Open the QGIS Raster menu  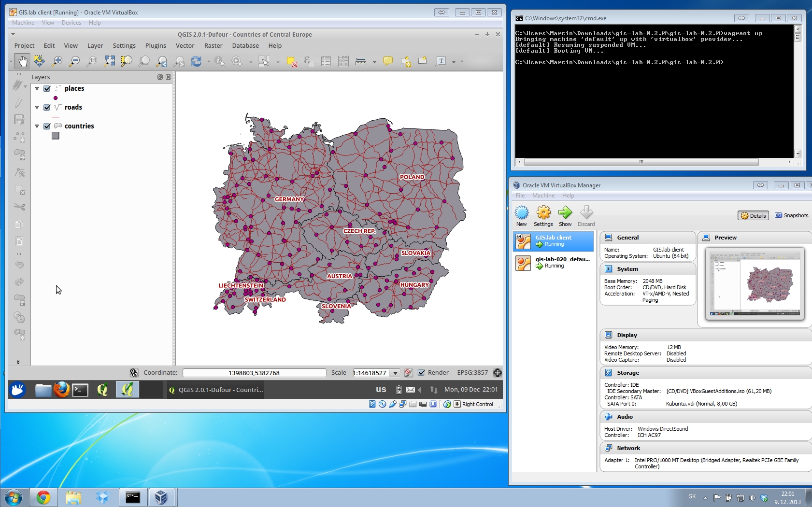(213, 46)
